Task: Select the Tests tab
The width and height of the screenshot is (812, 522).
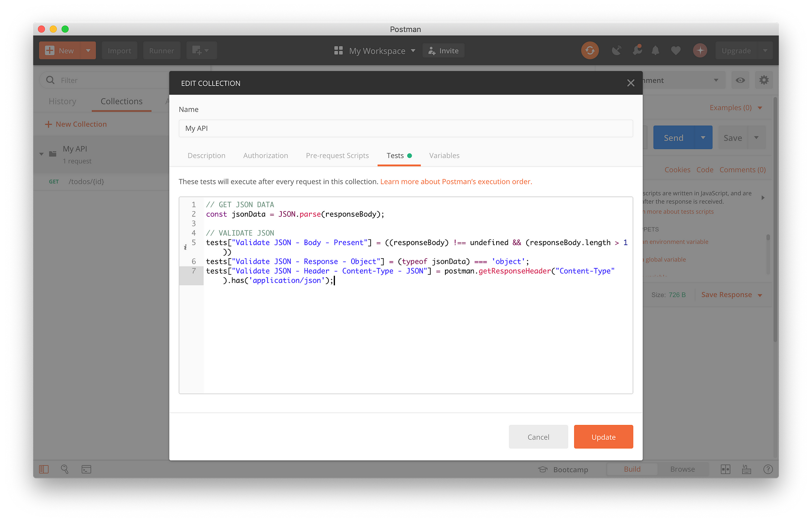Action: click(x=399, y=155)
